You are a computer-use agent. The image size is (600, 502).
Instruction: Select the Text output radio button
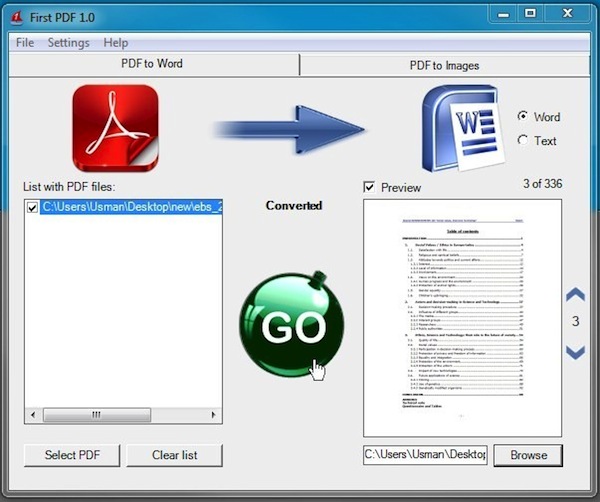click(x=523, y=140)
